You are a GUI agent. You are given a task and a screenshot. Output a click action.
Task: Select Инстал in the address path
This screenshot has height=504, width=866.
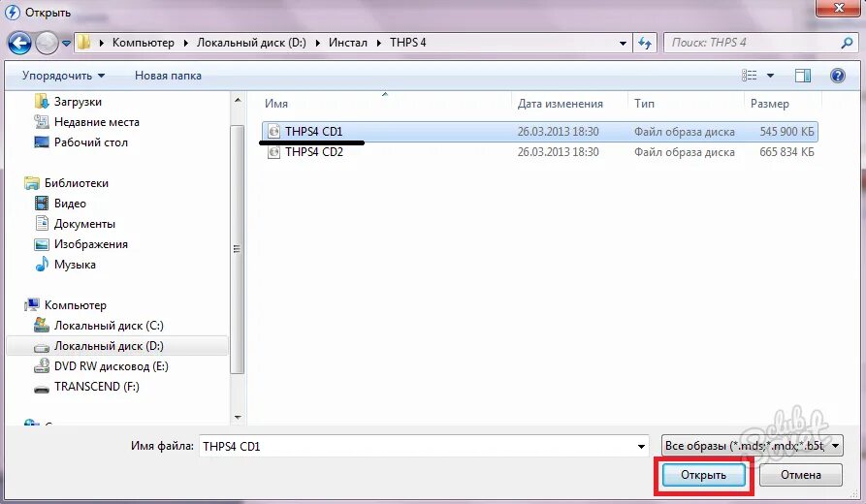[348, 43]
